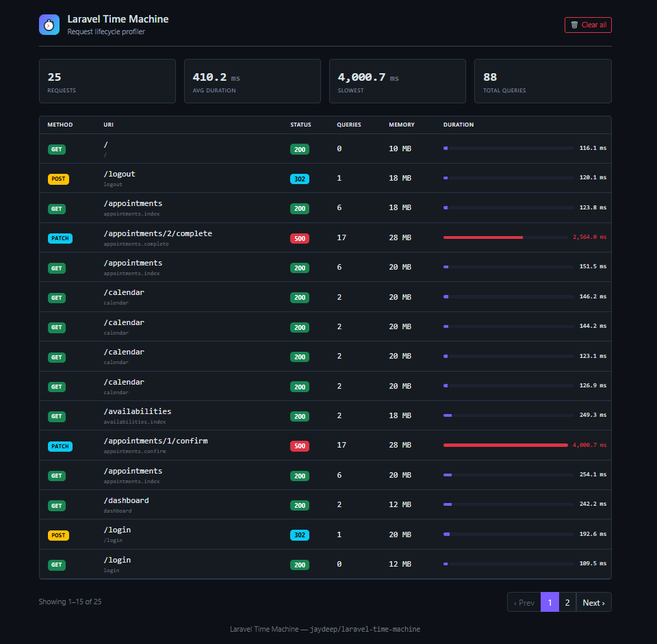Click the red 4,000.7 ms duration bar
This screenshot has height=644, width=657.
point(505,445)
